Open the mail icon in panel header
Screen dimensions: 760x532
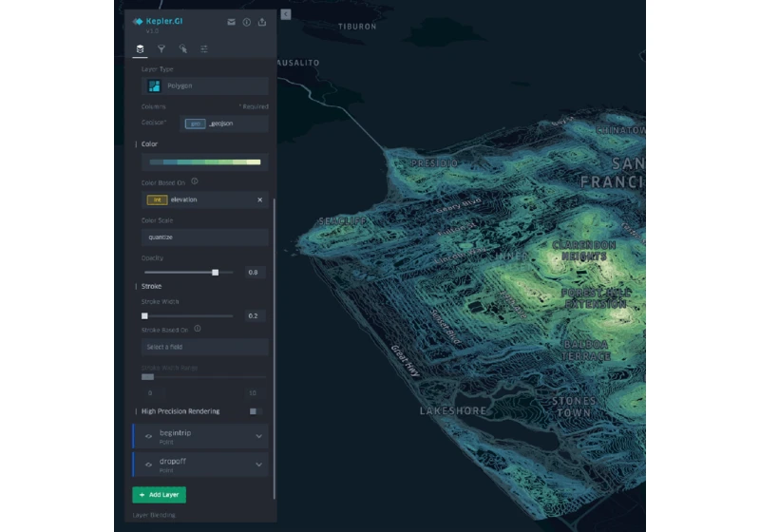231,22
